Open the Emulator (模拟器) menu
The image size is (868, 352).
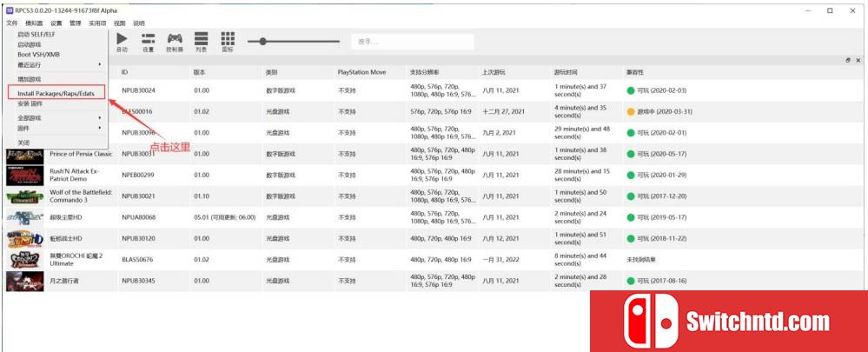[34, 23]
